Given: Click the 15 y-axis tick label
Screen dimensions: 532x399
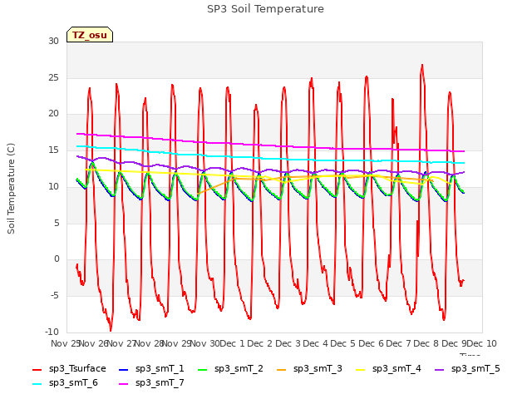Looking at the screenshot, I should click(53, 150).
